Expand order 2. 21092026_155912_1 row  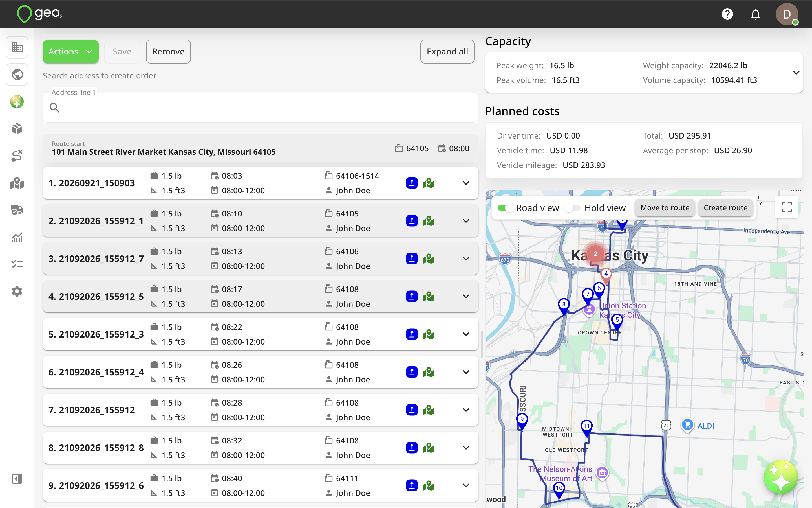(466, 221)
